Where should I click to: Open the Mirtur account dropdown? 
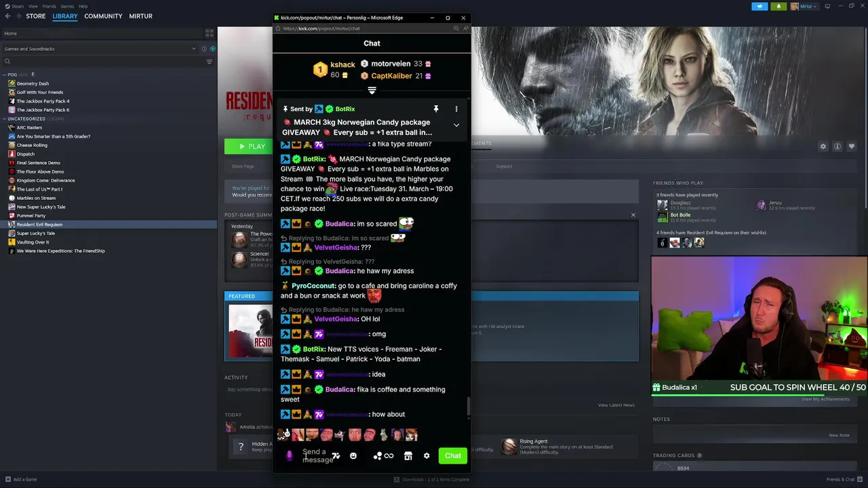pyautogui.click(x=804, y=6)
